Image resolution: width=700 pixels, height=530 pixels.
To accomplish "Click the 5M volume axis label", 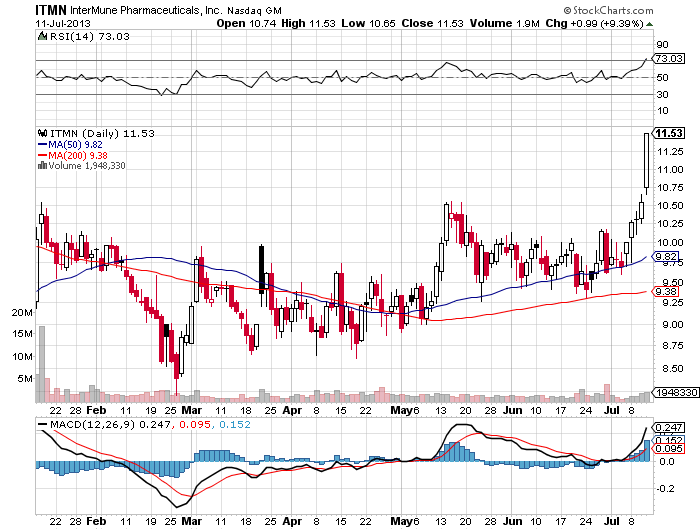I will pyautogui.click(x=25, y=378).
